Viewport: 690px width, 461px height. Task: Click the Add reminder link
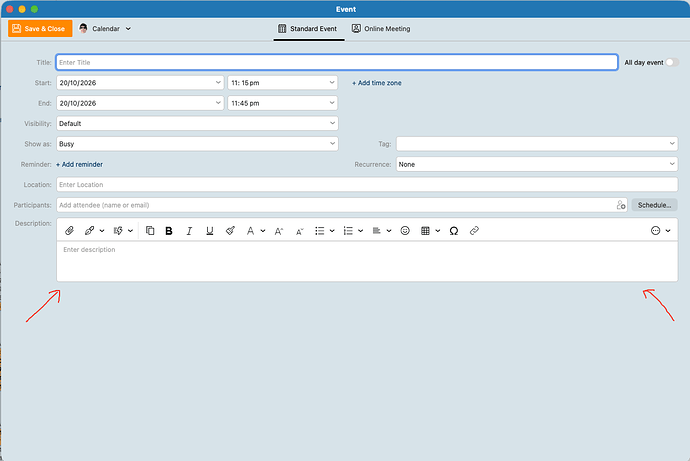[79, 164]
